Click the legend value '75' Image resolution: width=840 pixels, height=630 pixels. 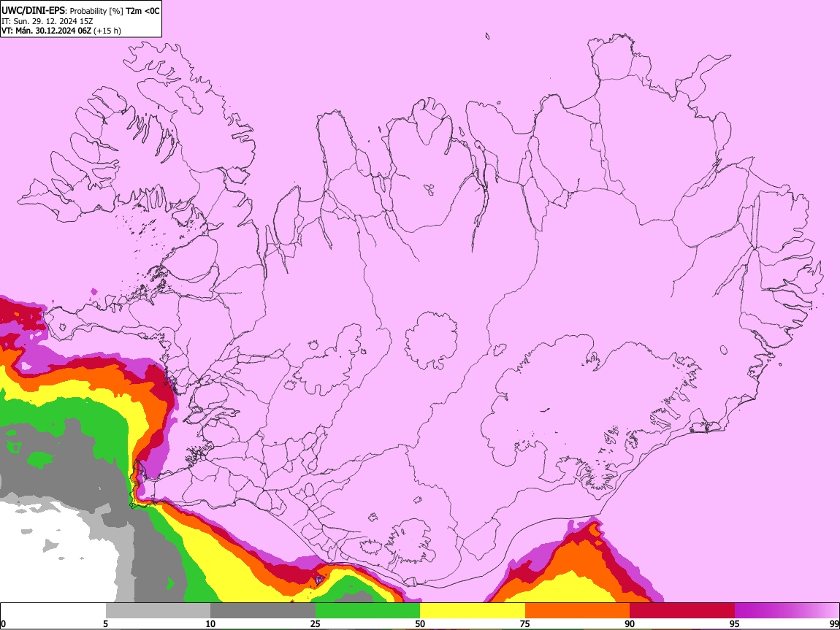tap(525, 623)
